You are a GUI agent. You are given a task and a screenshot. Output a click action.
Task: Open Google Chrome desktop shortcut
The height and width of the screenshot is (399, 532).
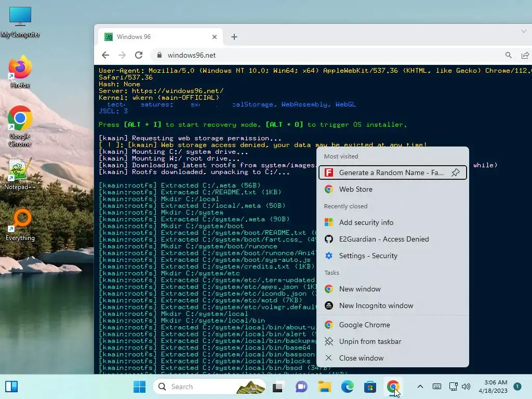tap(20, 126)
